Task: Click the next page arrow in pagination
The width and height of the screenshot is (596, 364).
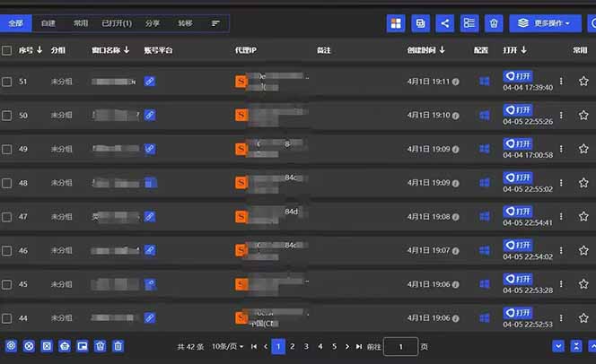Action: (349, 346)
